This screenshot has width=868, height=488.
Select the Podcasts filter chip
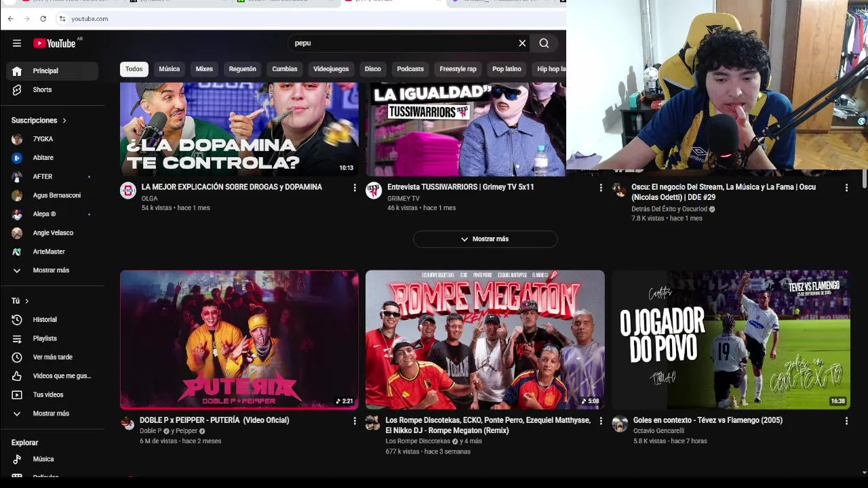[410, 69]
